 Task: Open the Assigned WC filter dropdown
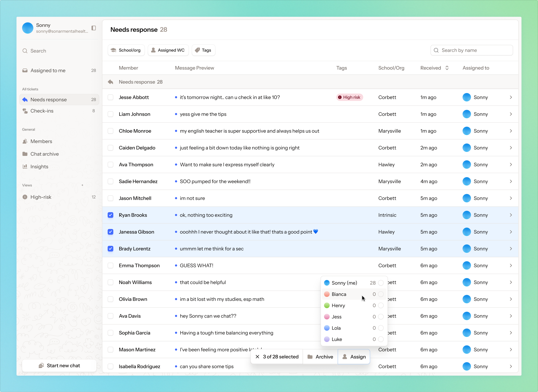[168, 50]
